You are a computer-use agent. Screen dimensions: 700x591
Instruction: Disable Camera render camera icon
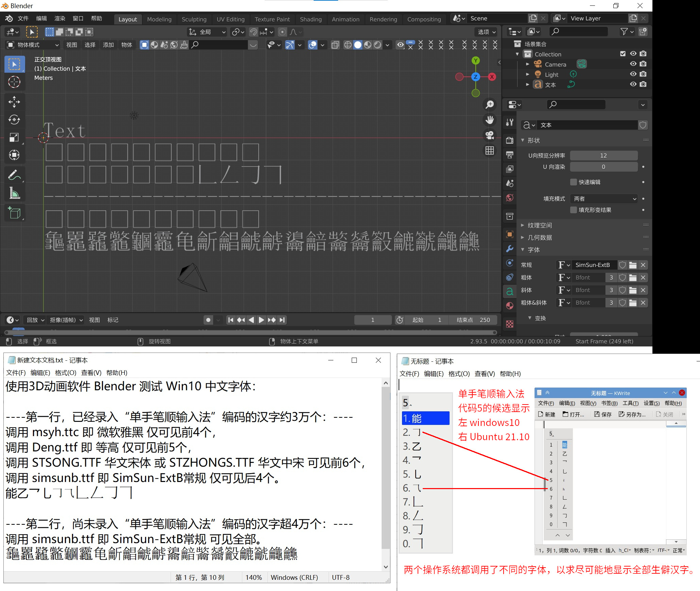click(x=643, y=64)
